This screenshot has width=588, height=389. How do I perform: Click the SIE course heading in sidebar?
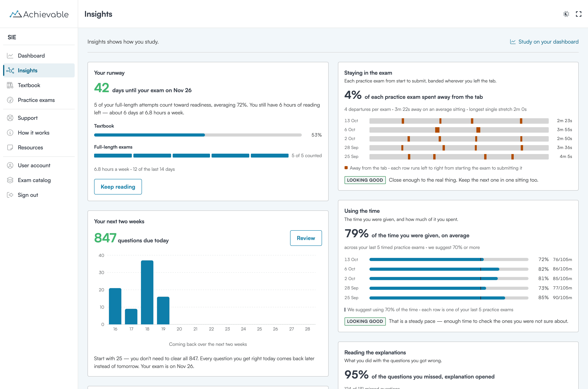click(x=12, y=37)
